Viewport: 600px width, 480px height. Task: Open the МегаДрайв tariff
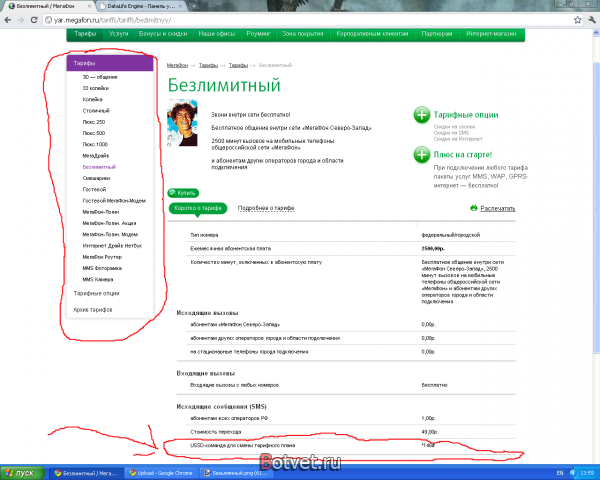click(x=96, y=156)
